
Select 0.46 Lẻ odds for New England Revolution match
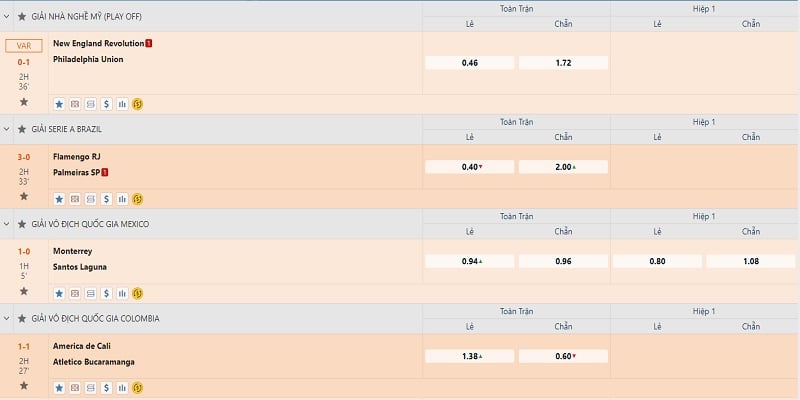coord(470,62)
